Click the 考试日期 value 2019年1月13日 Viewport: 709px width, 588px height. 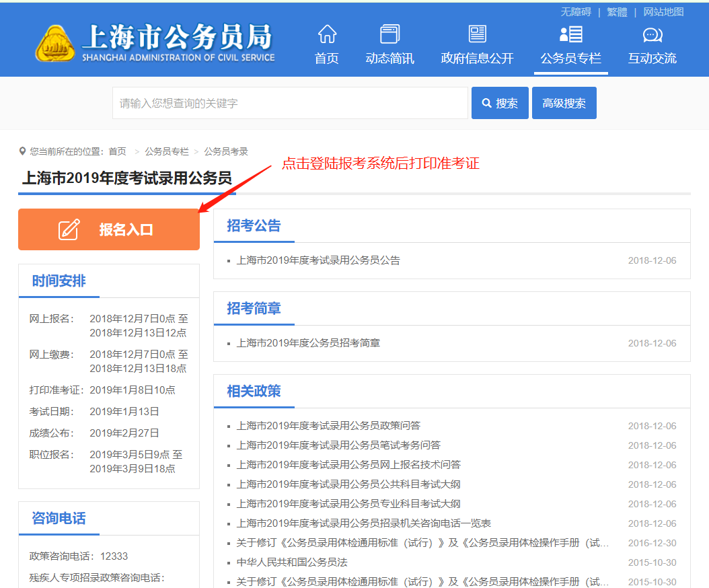(124, 412)
